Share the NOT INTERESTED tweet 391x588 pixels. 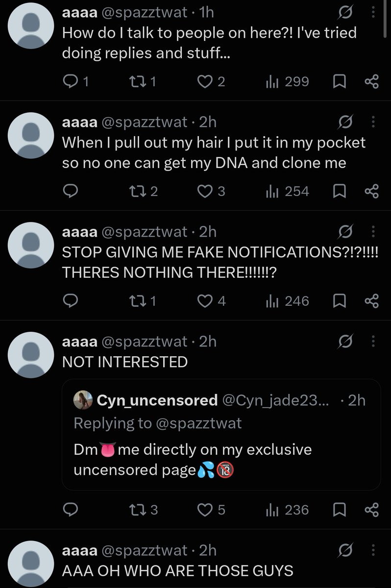(372, 510)
